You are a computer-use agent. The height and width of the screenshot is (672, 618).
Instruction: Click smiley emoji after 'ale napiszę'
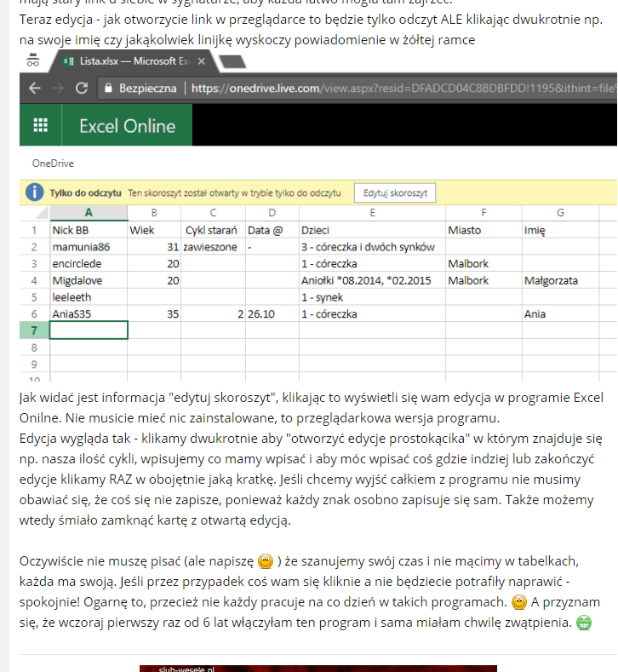click(266, 561)
